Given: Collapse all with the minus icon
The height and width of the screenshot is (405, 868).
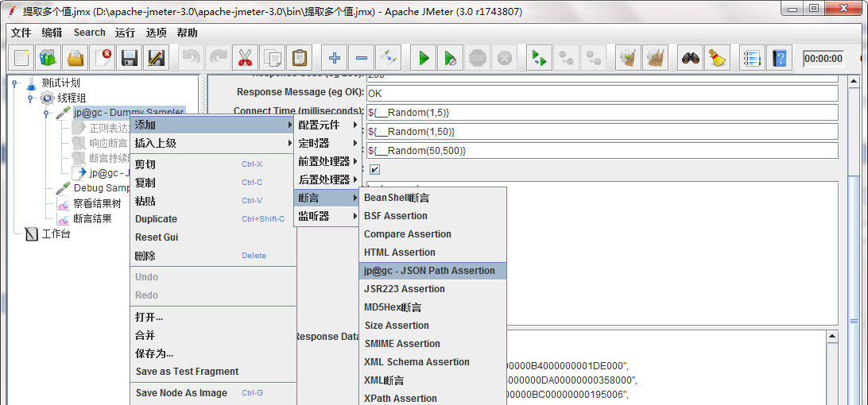Looking at the screenshot, I should point(361,57).
